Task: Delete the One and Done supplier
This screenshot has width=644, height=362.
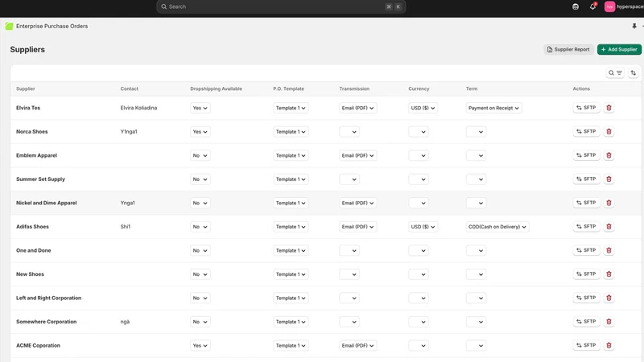Action: coord(609,250)
